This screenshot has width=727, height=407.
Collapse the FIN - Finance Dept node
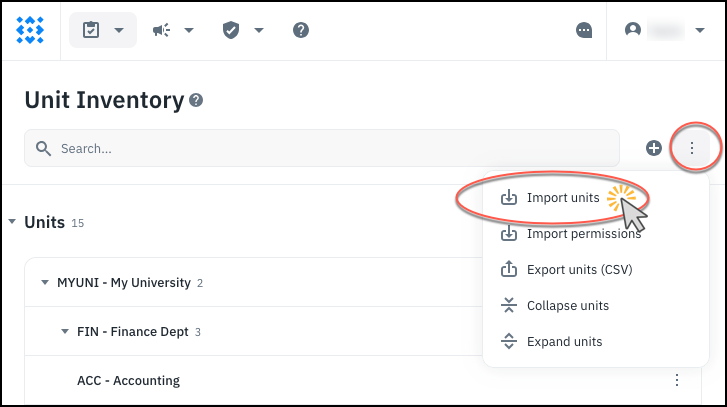point(65,332)
